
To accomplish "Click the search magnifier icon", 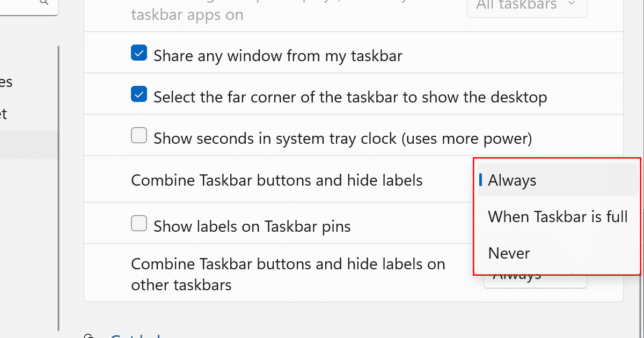I will (x=44, y=2).
